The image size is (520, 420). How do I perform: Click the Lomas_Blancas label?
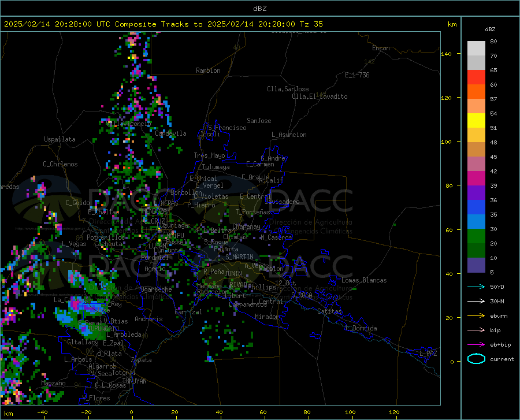[364, 280]
